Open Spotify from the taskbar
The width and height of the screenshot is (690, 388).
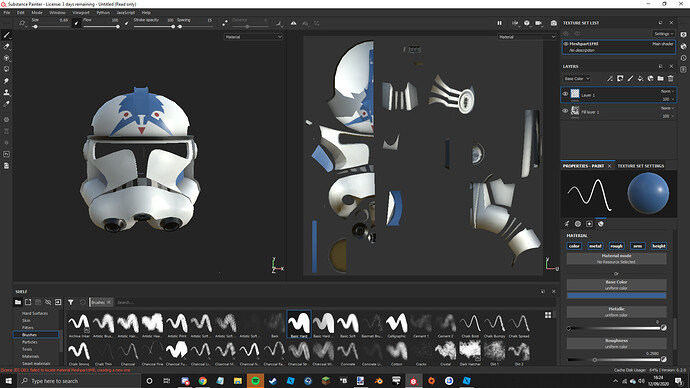(x=255, y=381)
